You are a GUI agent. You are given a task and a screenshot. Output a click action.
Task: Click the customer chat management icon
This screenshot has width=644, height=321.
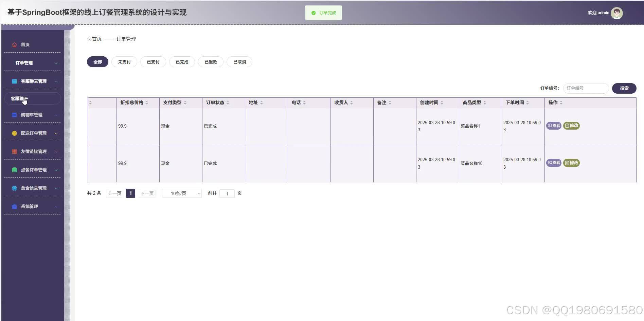pyautogui.click(x=14, y=81)
